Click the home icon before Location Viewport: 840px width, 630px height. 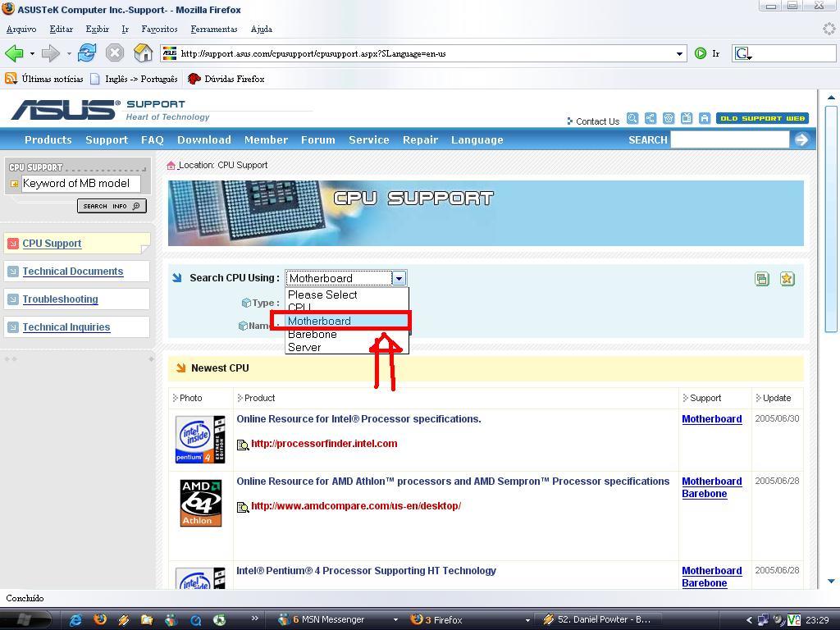pyautogui.click(x=171, y=166)
